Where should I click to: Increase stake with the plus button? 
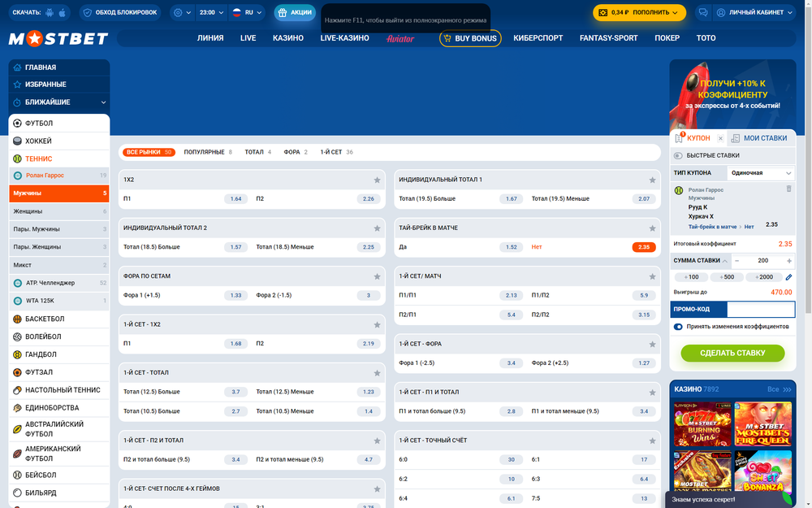(788, 261)
